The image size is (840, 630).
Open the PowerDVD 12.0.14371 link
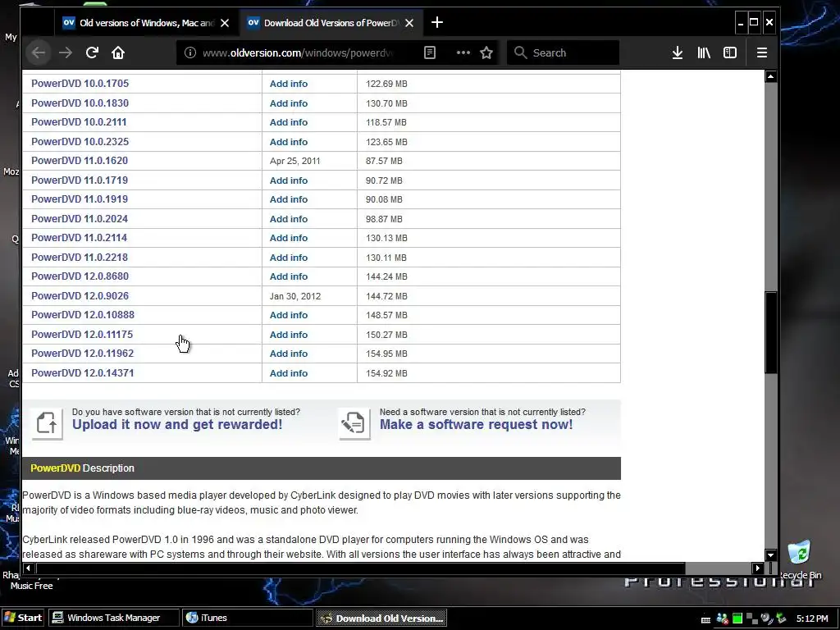[x=83, y=373]
